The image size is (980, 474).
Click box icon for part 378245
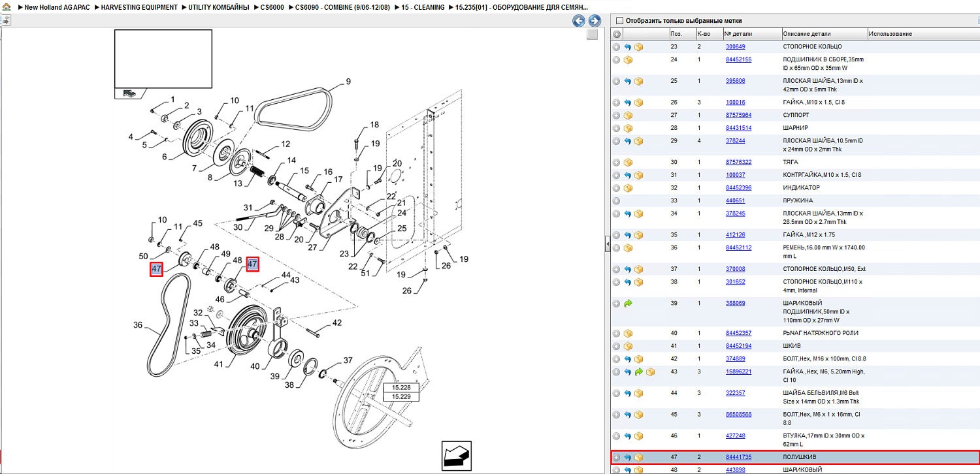(639, 213)
